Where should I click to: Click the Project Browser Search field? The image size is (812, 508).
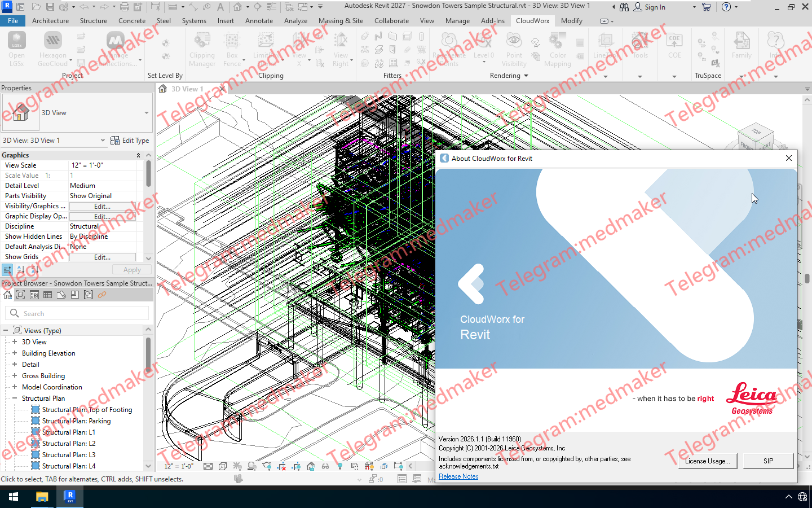pos(77,313)
